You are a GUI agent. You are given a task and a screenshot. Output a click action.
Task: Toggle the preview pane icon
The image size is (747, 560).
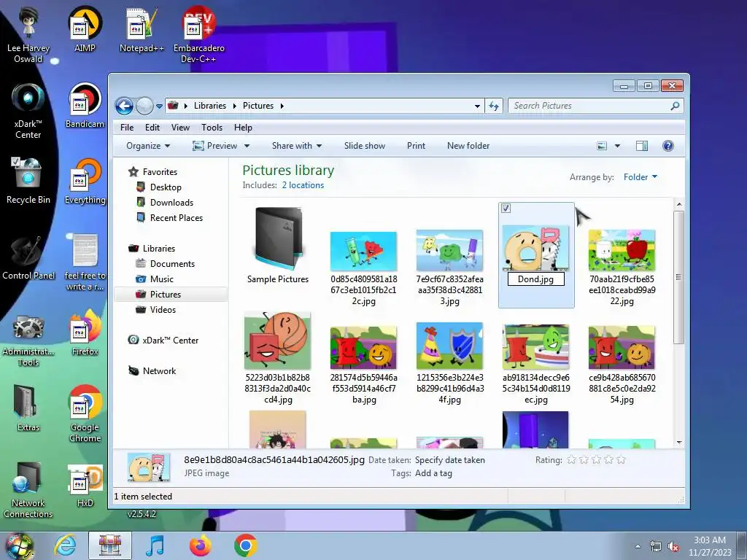click(642, 146)
